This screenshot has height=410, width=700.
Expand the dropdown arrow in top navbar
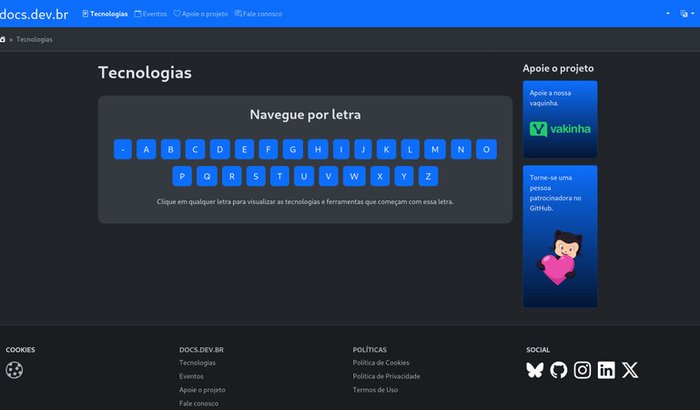tap(669, 14)
